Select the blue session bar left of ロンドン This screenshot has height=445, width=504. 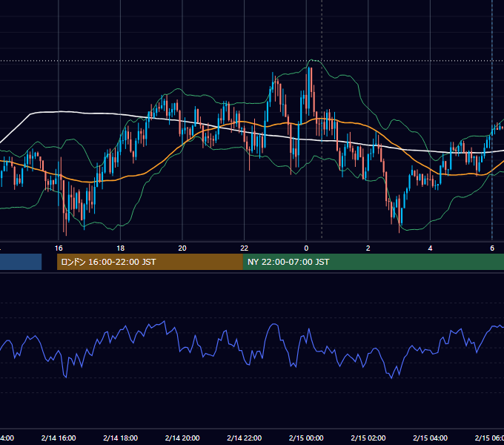pos(21,262)
